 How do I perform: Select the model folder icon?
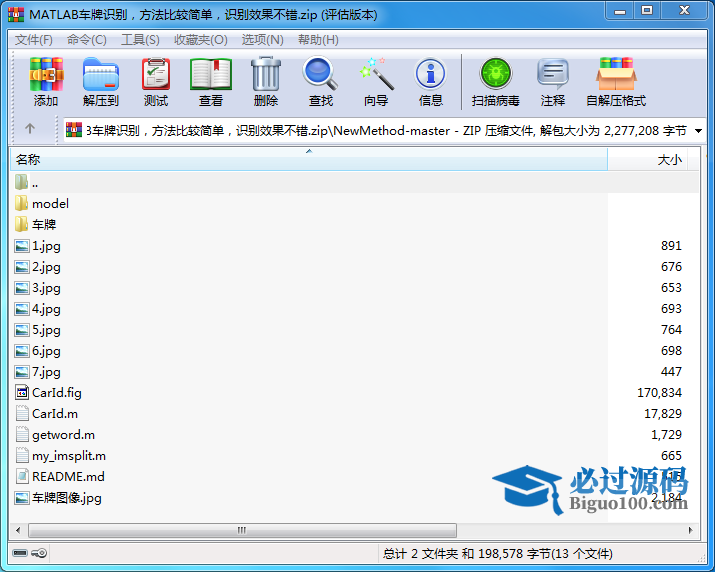coord(21,203)
